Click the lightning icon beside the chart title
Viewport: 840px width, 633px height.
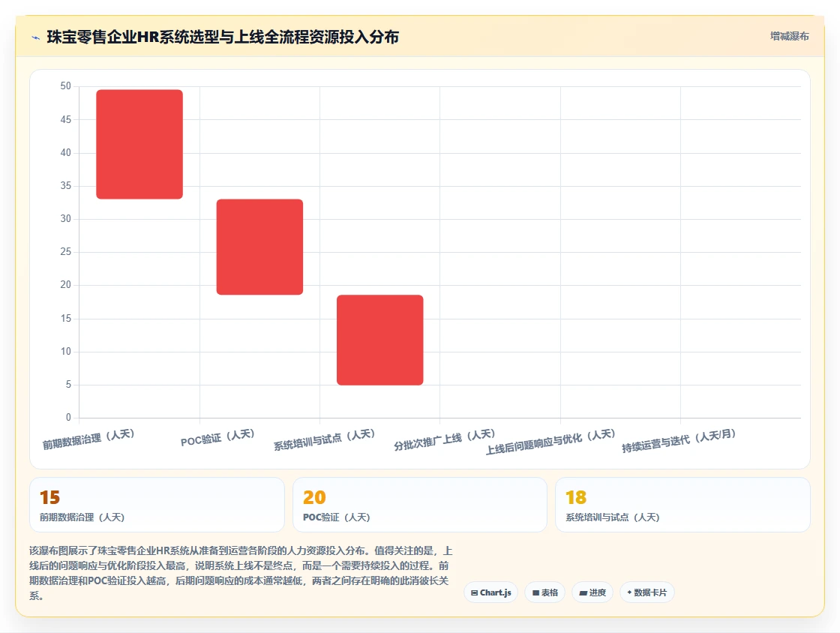point(36,37)
